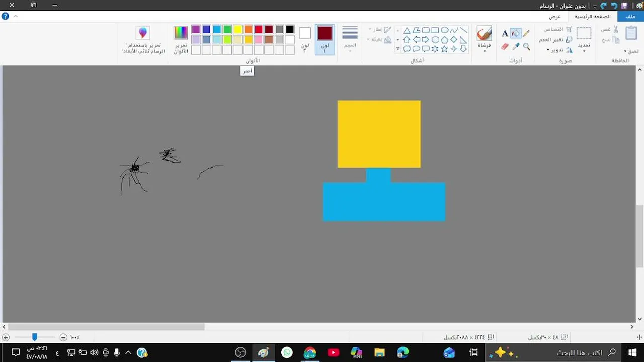Choose the Hexagon shape
Image resolution: width=644 pixels, height=362 pixels.
click(x=435, y=40)
